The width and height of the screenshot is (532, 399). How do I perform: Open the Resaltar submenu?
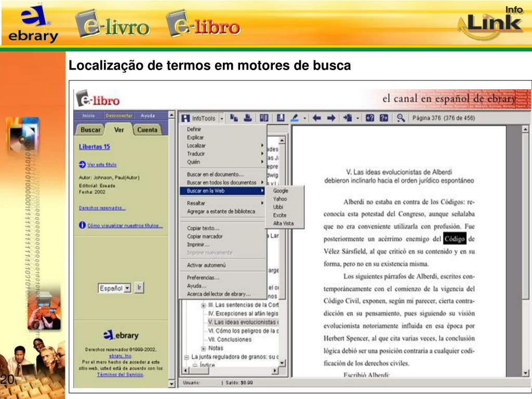pos(223,203)
